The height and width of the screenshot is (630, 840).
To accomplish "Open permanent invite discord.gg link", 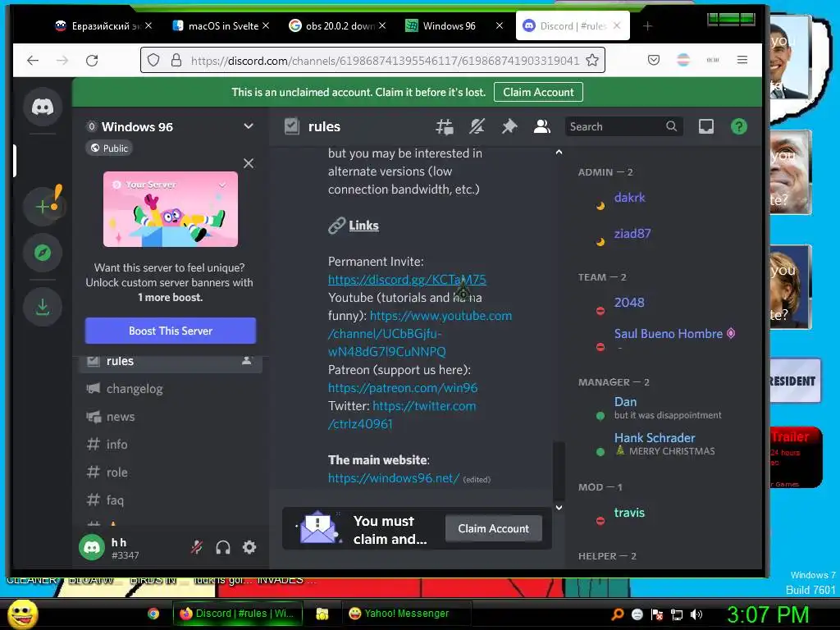I will [x=407, y=280].
